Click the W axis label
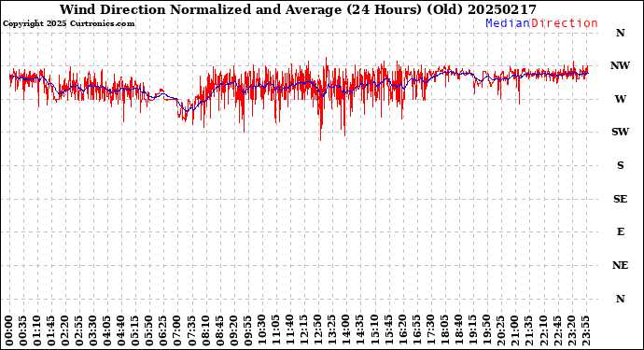 620,99
